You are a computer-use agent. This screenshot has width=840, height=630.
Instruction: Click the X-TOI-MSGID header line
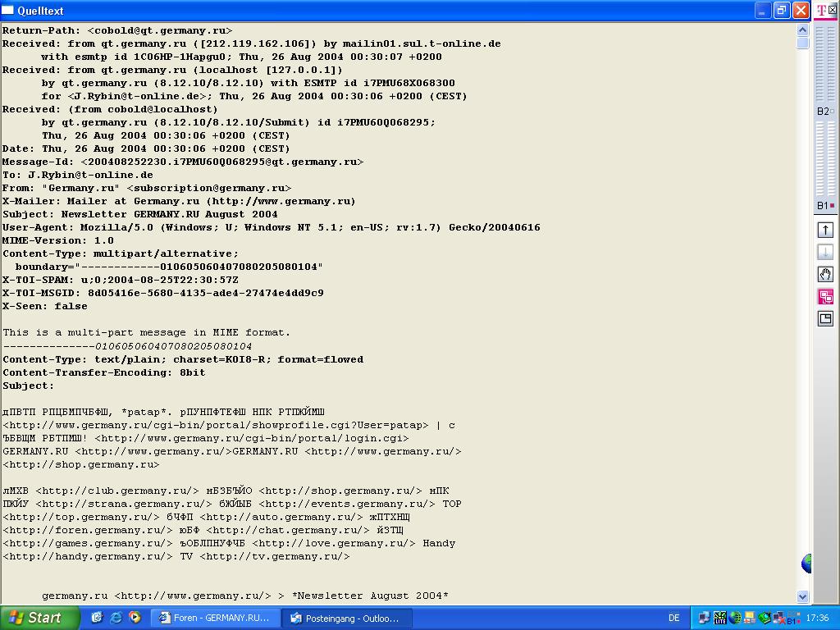(x=163, y=293)
